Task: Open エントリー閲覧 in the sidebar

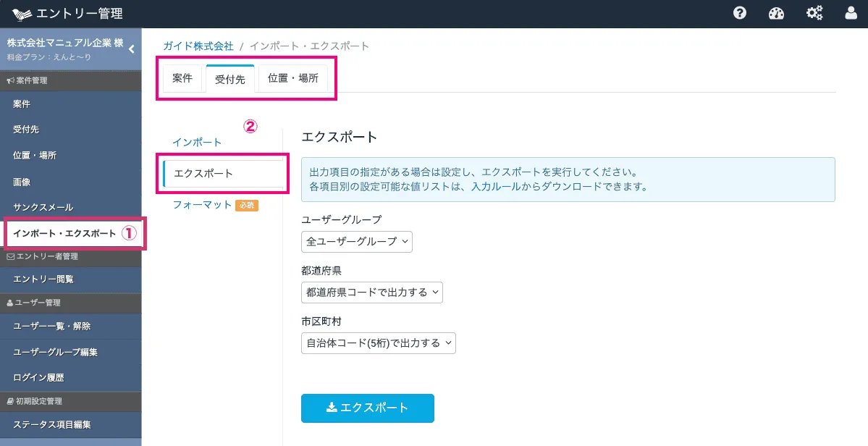Action: [x=43, y=279]
